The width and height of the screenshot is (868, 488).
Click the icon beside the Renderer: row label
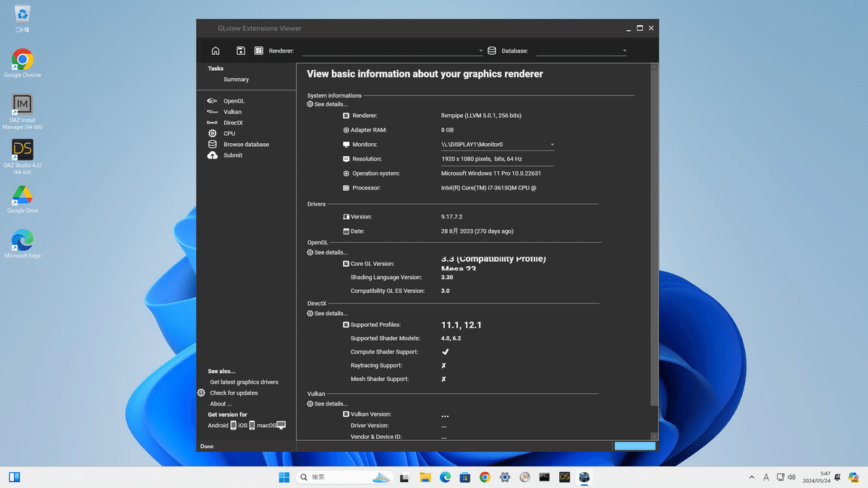(346, 116)
